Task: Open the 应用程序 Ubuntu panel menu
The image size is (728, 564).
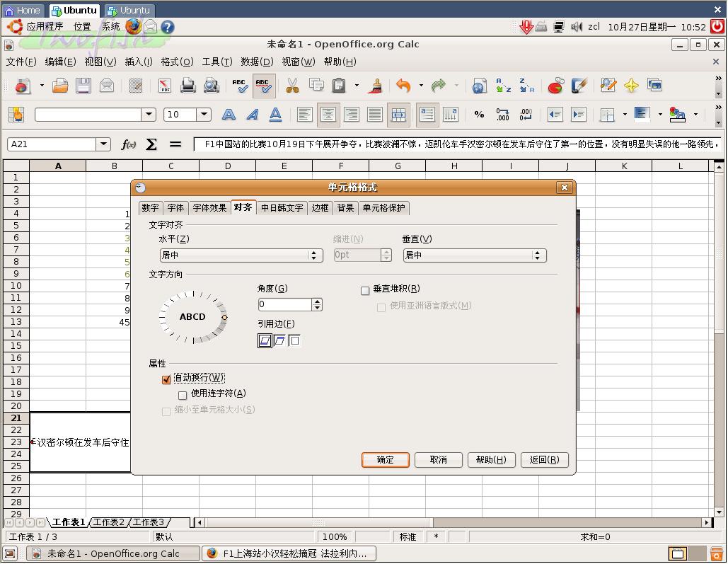Action: pos(45,26)
